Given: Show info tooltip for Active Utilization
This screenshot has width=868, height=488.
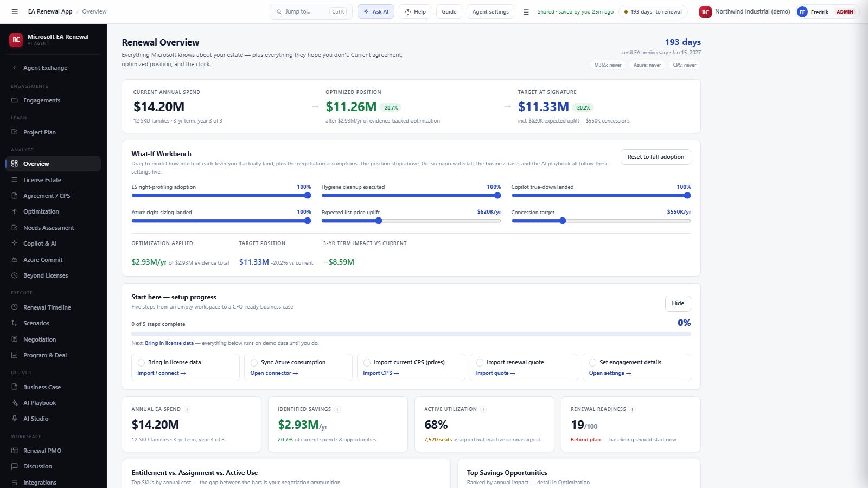Looking at the screenshot, I should (x=483, y=409).
